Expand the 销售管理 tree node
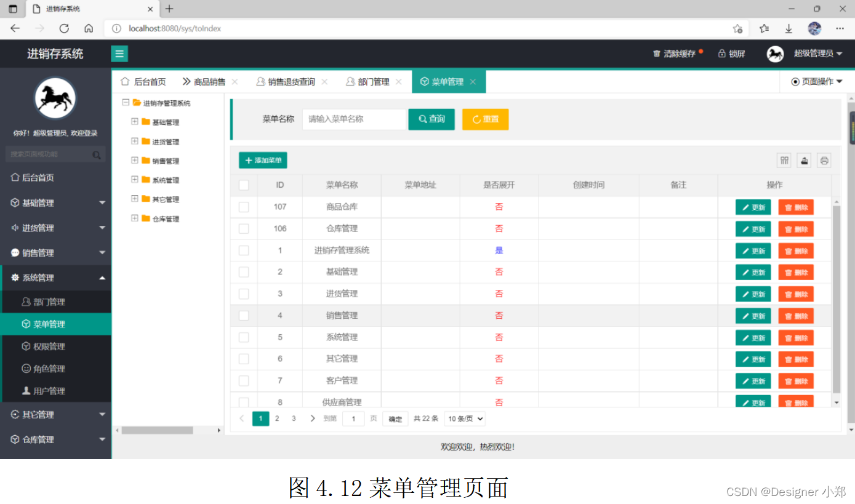 pos(135,160)
